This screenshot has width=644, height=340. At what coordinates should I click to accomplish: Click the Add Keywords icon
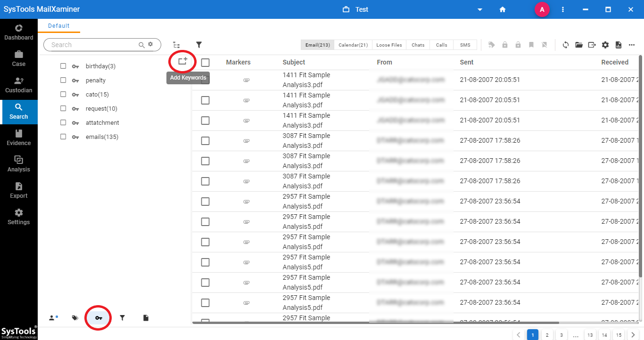(x=182, y=61)
